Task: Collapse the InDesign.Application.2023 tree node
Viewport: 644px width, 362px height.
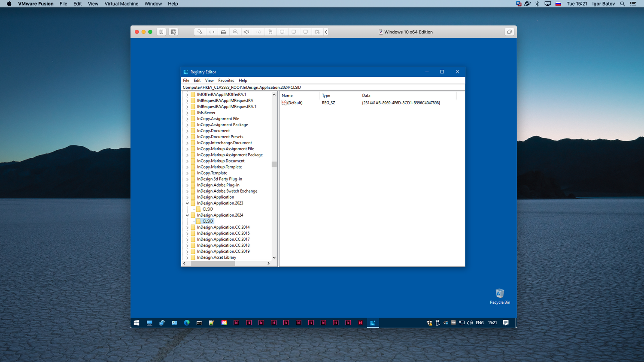Action: (x=187, y=203)
